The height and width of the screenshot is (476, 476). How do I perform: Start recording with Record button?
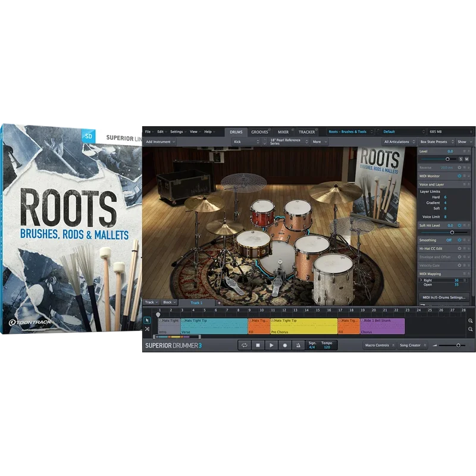point(285,346)
